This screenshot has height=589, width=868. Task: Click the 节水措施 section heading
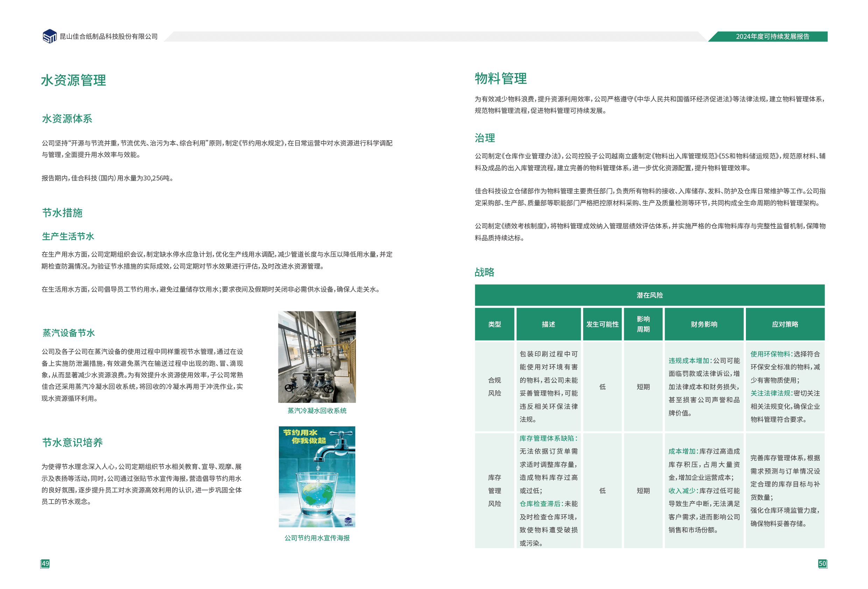click(x=62, y=213)
